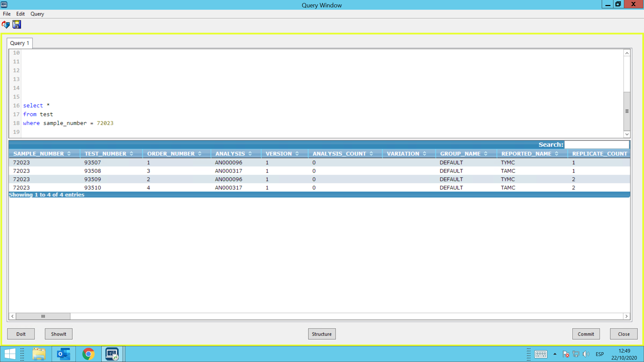
Task: Open File Explorer from the taskbar
Action: (39, 354)
